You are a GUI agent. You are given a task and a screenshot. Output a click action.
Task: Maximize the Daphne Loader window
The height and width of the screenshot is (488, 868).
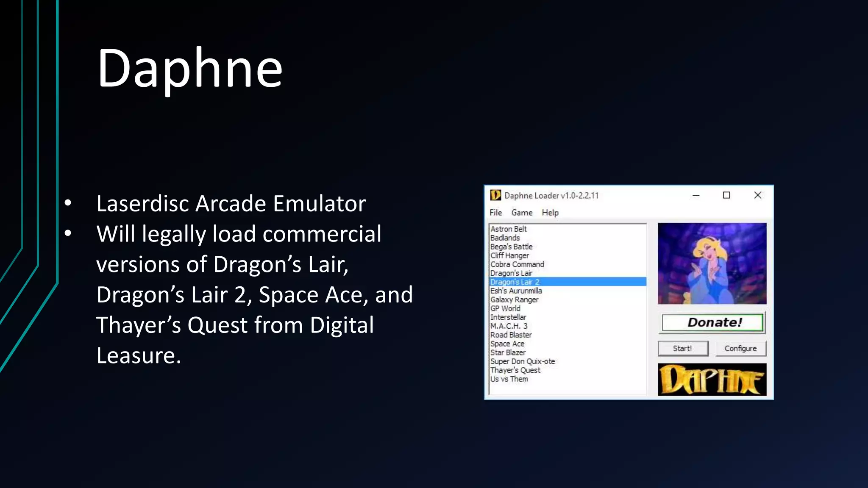click(x=726, y=195)
